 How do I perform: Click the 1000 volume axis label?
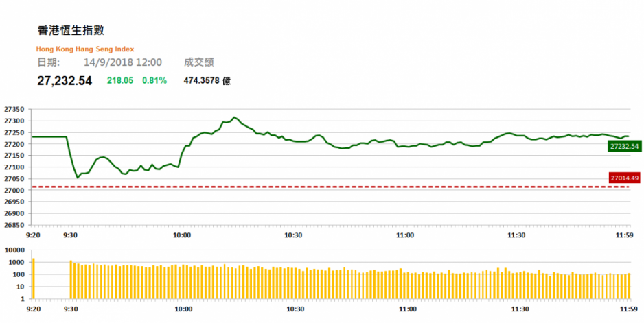[16, 262]
